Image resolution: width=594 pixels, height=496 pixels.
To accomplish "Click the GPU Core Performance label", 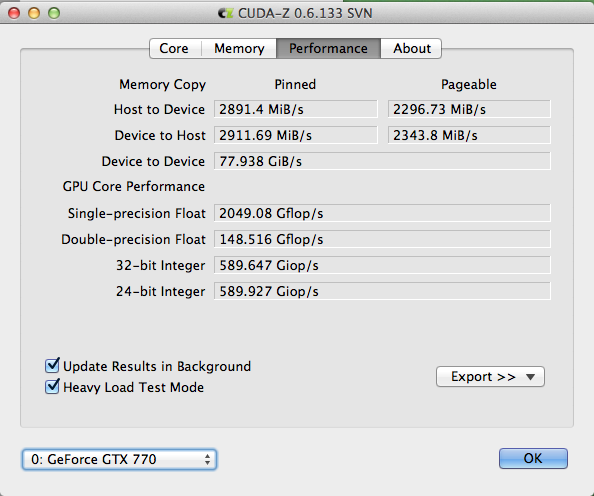I will 134,186.
